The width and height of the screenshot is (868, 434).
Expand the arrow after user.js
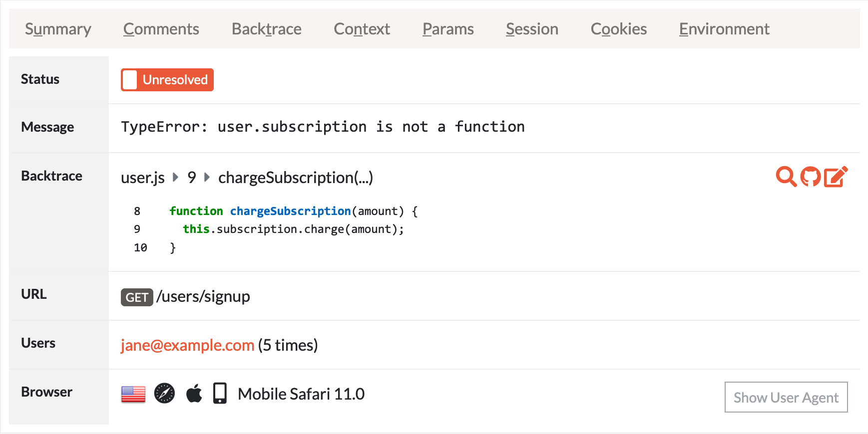pos(176,177)
